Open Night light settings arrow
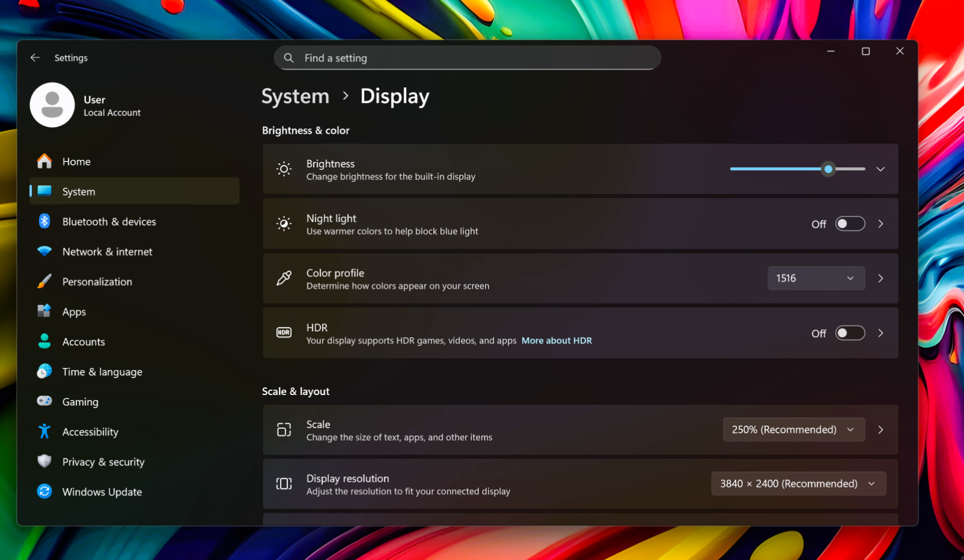Image resolution: width=964 pixels, height=560 pixels. [880, 224]
